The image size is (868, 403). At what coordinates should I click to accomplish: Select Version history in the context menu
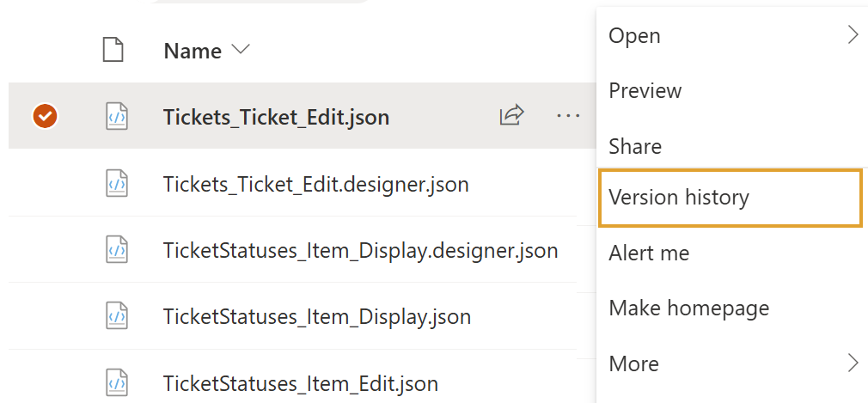pos(730,198)
